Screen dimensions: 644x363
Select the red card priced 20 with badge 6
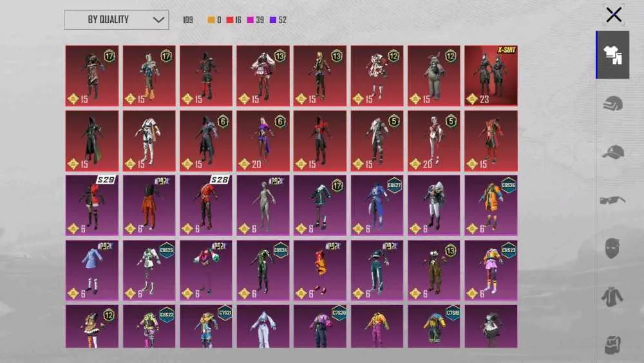coord(263,141)
